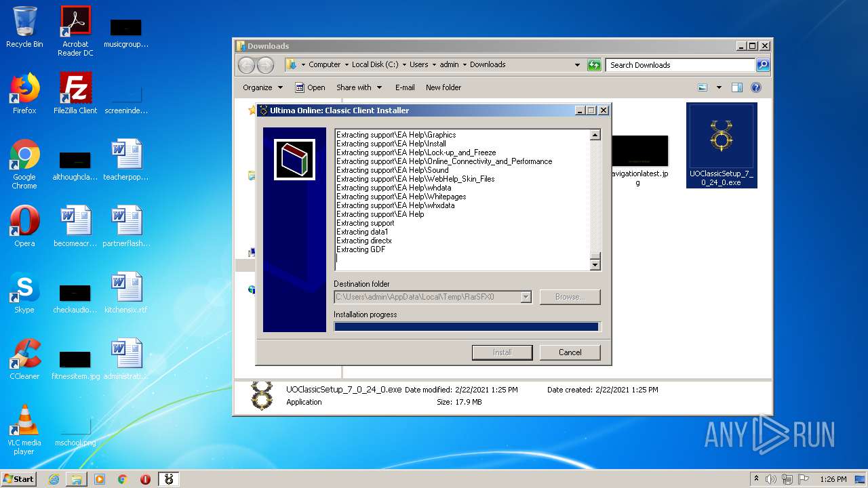Click the system clock 1:26 PM

pos(833,479)
